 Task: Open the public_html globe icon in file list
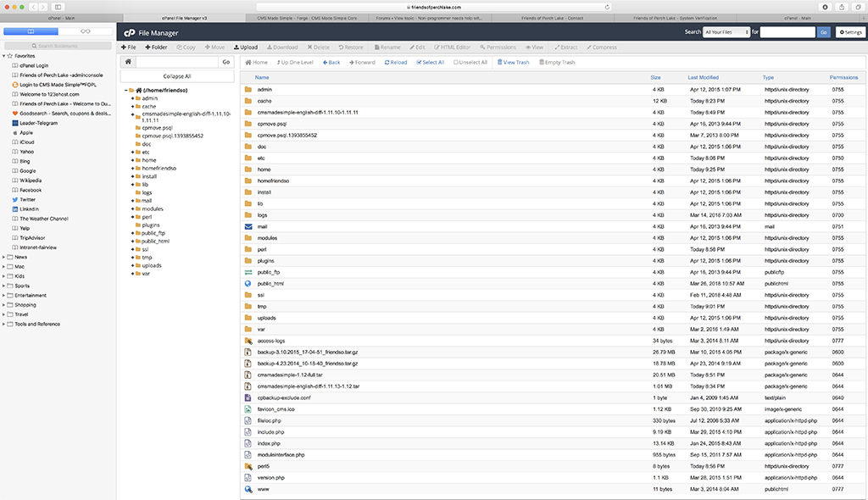[248, 283]
